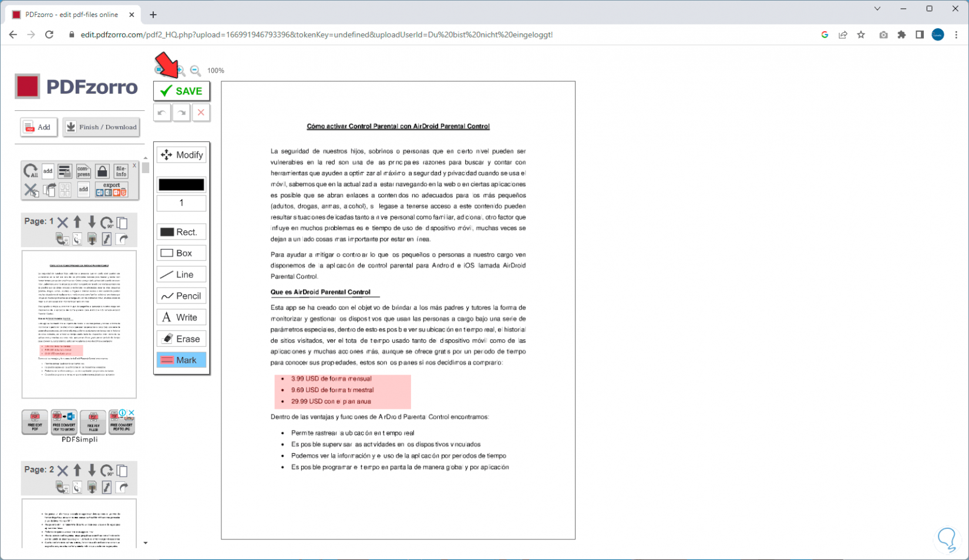
Task: Move Page 2 up
Action: [78, 470]
